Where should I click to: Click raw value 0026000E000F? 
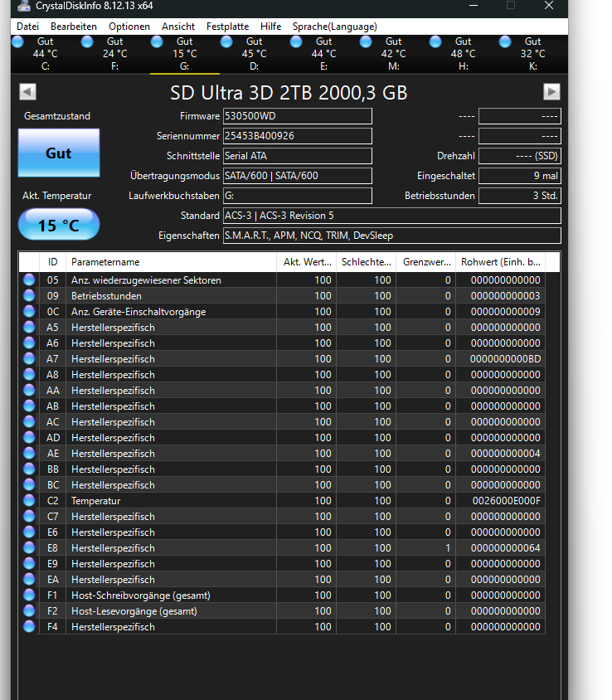click(506, 500)
